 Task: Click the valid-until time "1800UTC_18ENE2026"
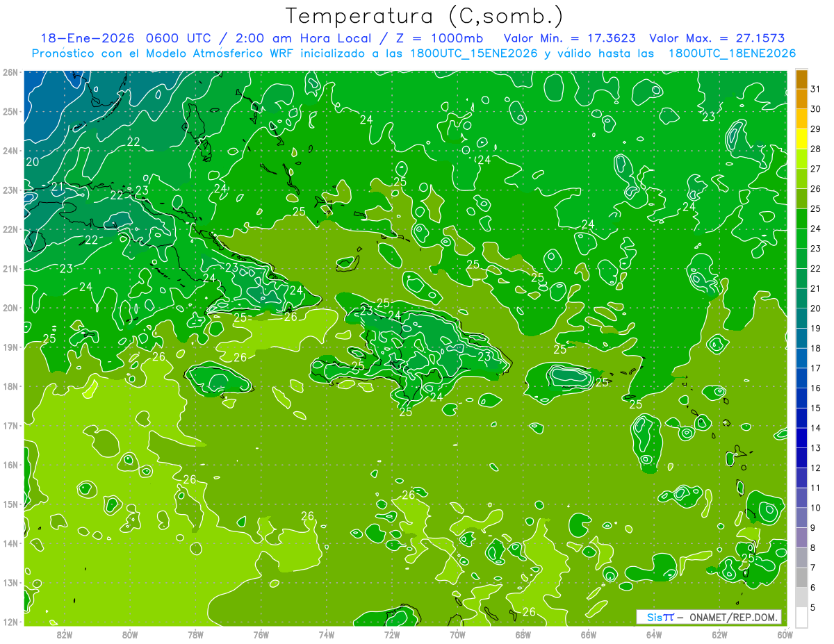(x=732, y=53)
